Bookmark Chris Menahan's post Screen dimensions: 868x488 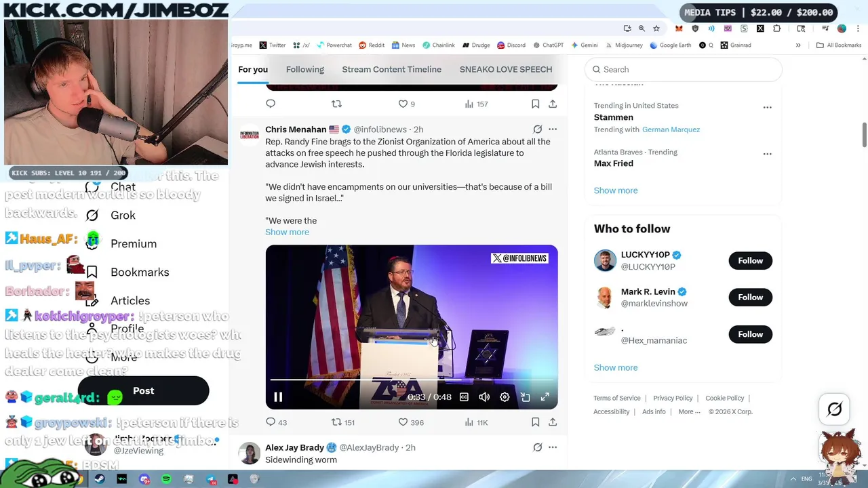pos(535,422)
